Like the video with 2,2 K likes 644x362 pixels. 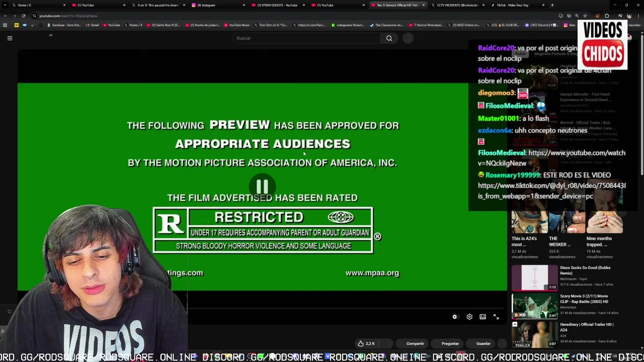[366, 343]
